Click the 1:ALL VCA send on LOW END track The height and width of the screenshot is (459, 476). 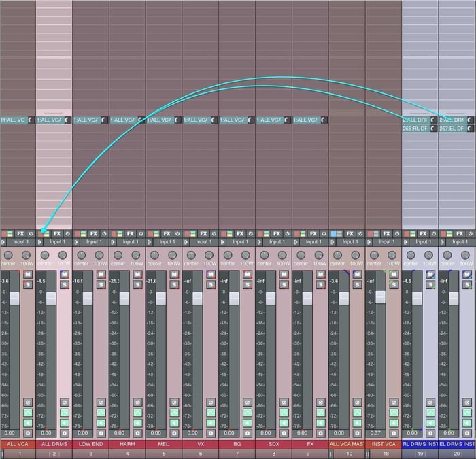(87, 120)
